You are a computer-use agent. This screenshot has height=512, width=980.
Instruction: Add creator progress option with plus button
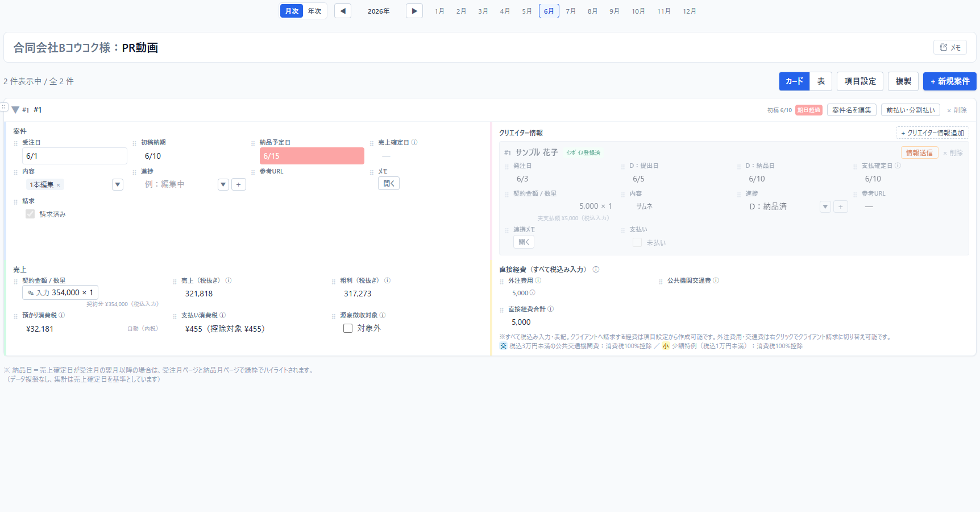[841, 207]
